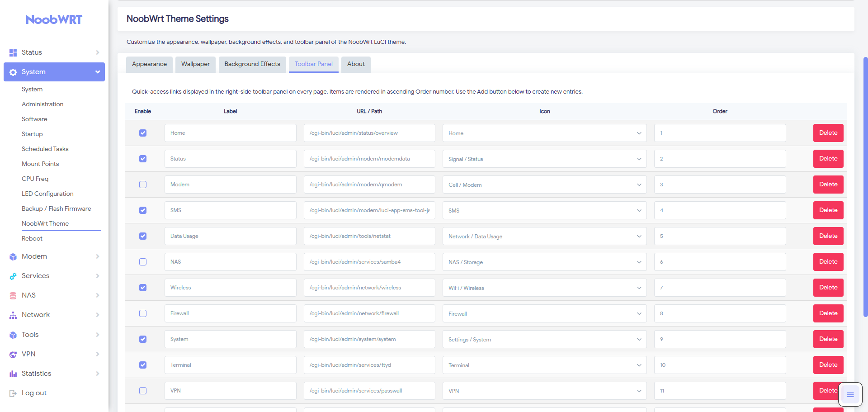Expand the Status sidebar menu chevron
This screenshot has width=868, height=412.
98,52
